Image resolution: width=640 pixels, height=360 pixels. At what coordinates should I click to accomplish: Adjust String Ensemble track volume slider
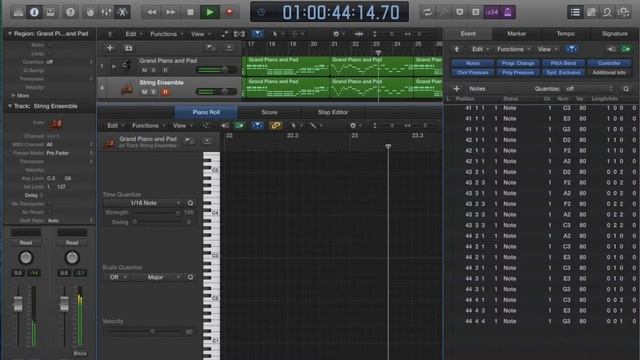[216, 91]
